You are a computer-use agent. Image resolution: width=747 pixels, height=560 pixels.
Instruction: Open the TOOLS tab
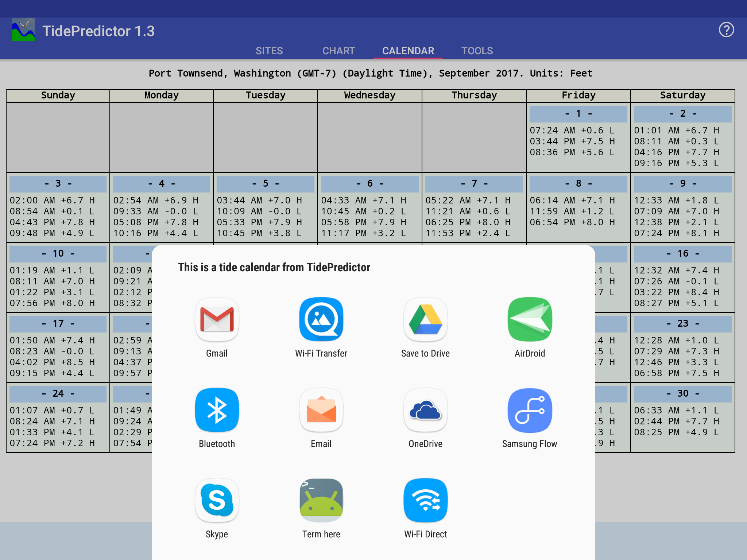click(x=477, y=51)
